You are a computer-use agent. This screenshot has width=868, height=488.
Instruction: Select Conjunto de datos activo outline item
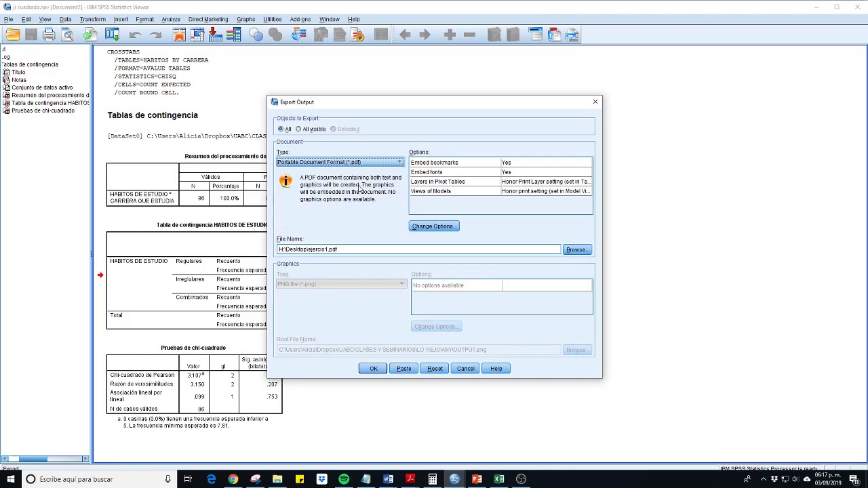point(42,87)
